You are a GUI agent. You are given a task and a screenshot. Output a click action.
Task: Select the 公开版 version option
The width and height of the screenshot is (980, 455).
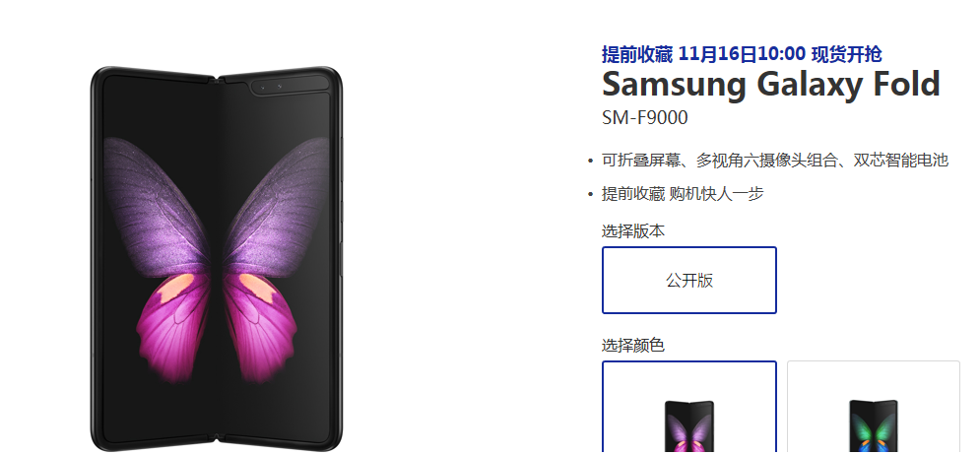point(688,280)
